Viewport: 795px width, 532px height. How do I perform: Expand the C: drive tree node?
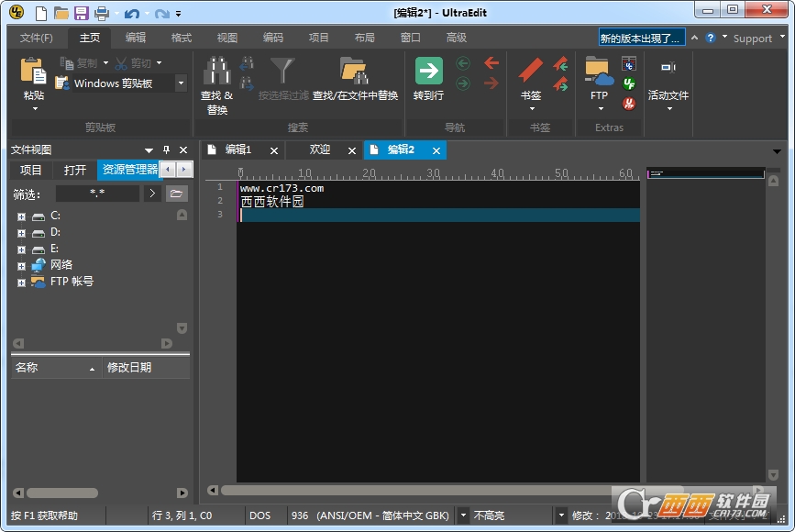coord(21,216)
